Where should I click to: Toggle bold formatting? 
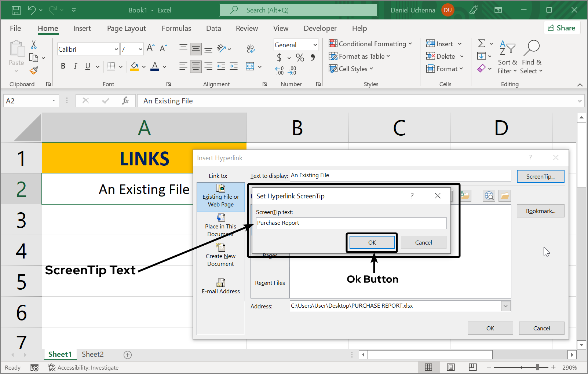pyautogui.click(x=63, y=66)
